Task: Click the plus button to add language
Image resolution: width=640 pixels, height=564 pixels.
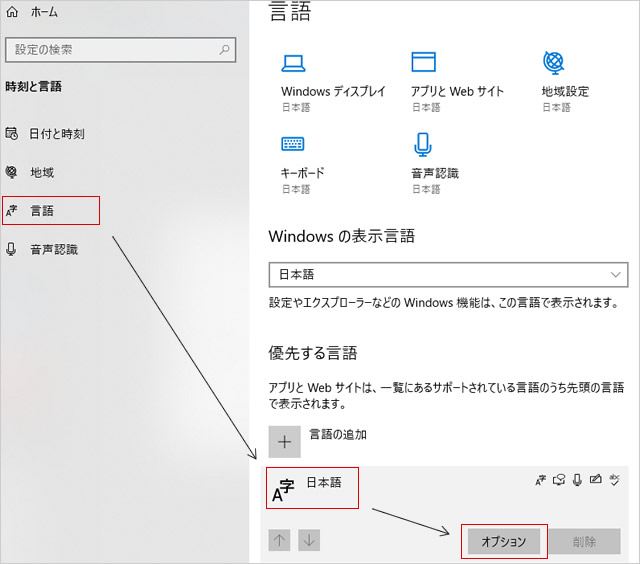Action: click(284, 442)
